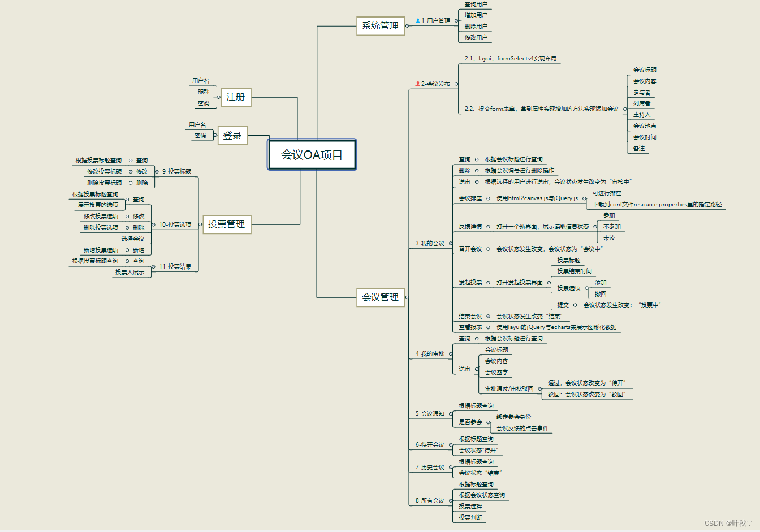Collapse the 8-所有会议 branch circle
Image resolution: width=760 pixels, height=532 pixels.
pos(451,501)
